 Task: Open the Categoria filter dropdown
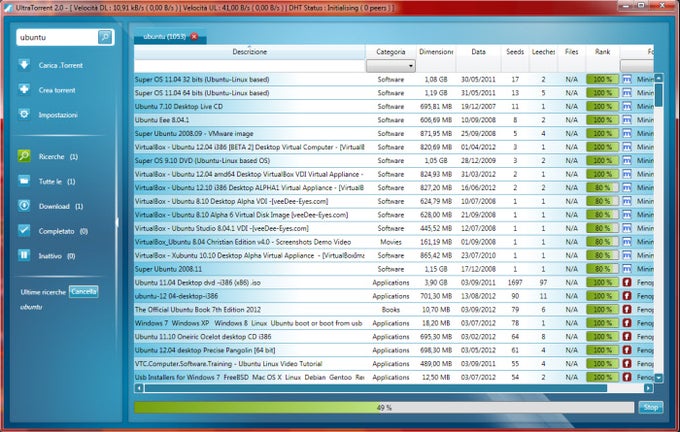click(x=391, y=66)
